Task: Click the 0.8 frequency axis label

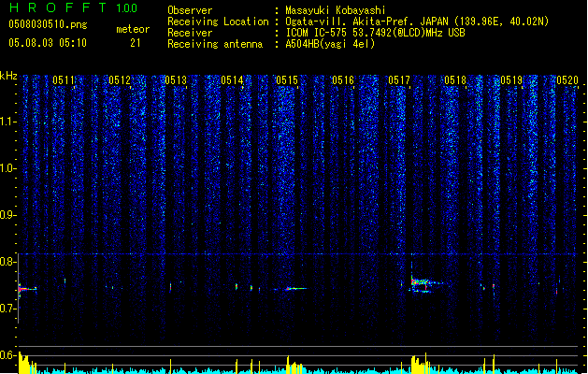Action: pyautogui.click(x=7, y=262)
